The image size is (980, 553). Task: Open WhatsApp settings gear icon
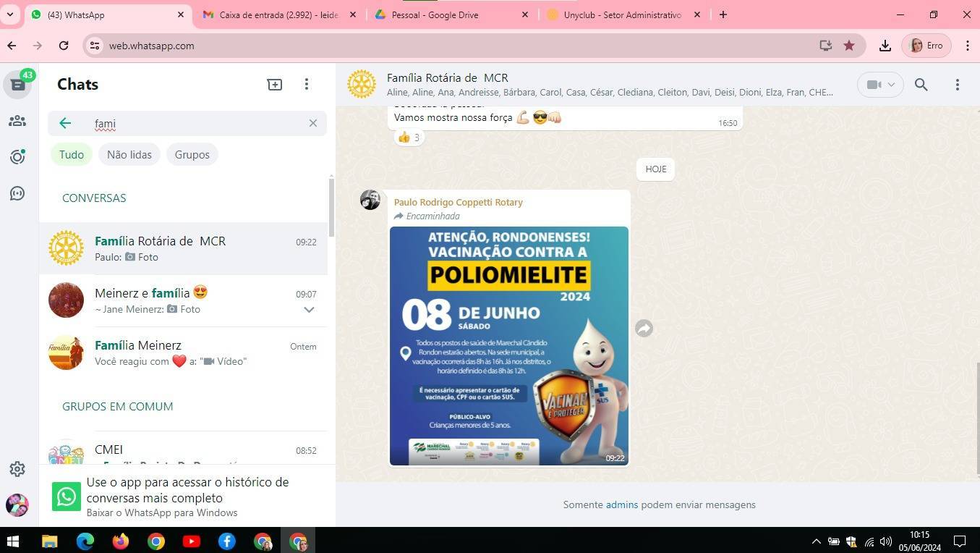(x=17, y=469)
